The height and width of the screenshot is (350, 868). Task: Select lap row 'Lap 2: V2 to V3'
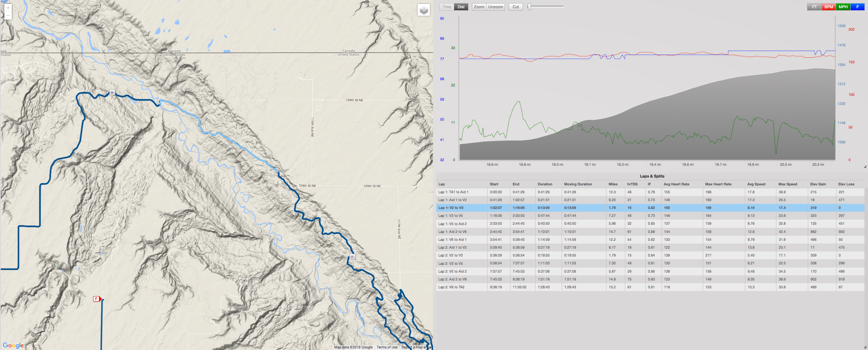tap(650, 255)
